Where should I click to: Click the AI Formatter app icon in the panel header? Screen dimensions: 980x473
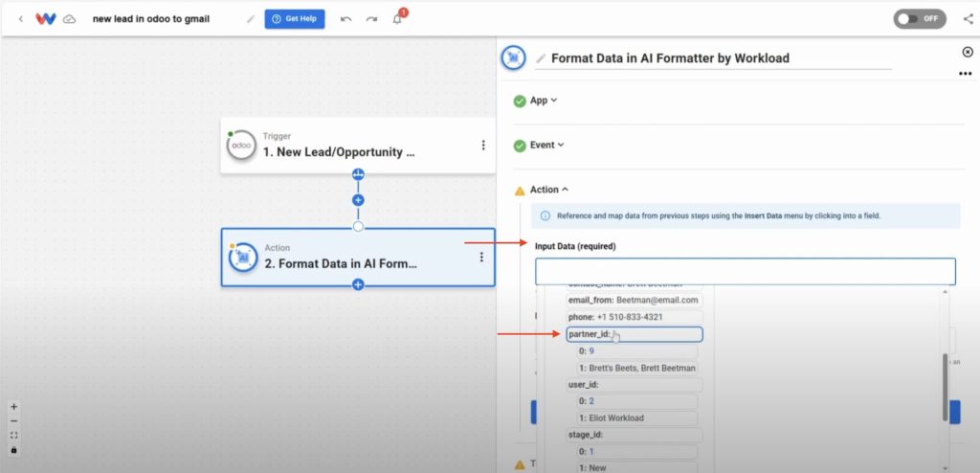point(513,58)
